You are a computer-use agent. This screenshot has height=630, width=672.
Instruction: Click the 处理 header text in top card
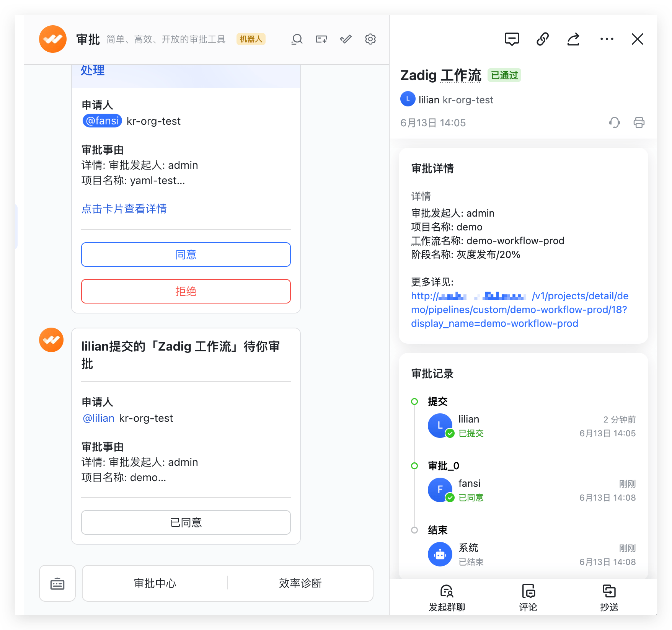(x=93, y=70)
